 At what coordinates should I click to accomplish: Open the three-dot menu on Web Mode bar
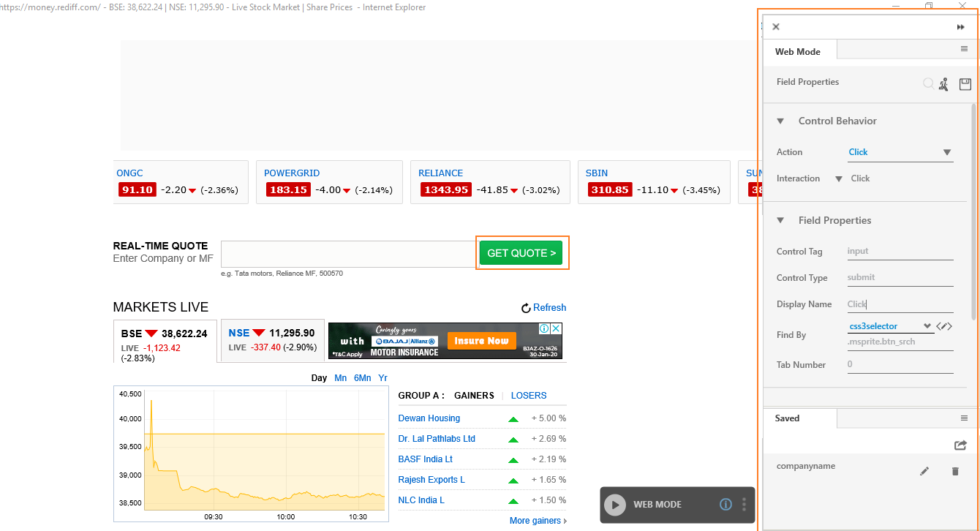(x=745, y=505)
